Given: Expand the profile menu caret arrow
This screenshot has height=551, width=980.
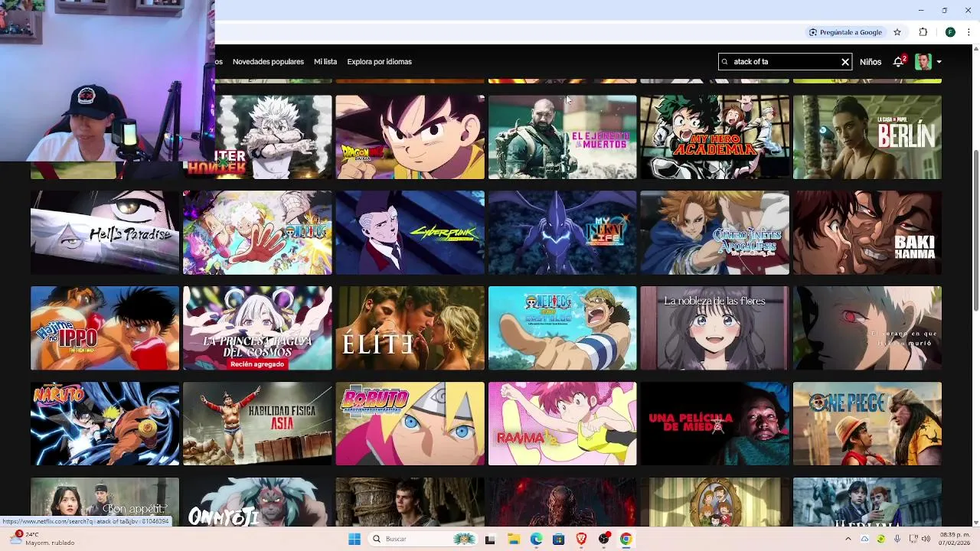Looking at the screenshot, I should (x=939, y=62).
